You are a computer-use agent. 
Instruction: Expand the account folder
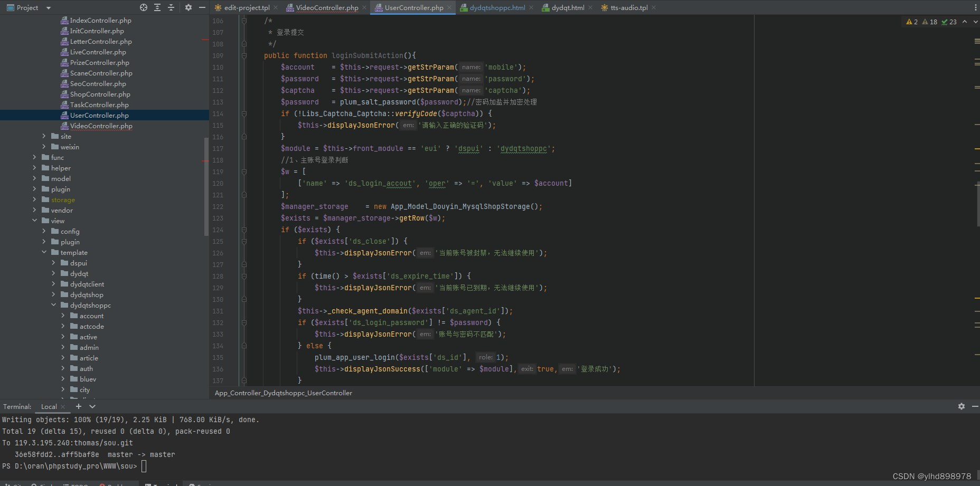pos(63,316)
